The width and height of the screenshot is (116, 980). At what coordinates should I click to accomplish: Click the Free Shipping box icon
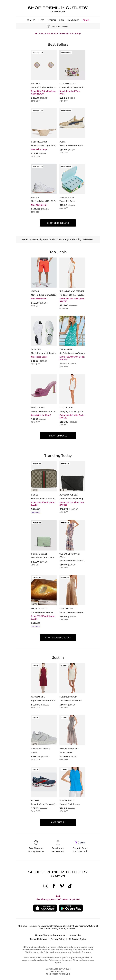point(36,842)
